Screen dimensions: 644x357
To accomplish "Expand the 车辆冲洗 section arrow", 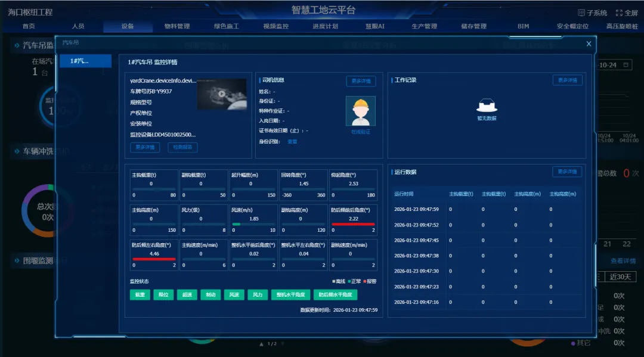I will click(17, 151).
